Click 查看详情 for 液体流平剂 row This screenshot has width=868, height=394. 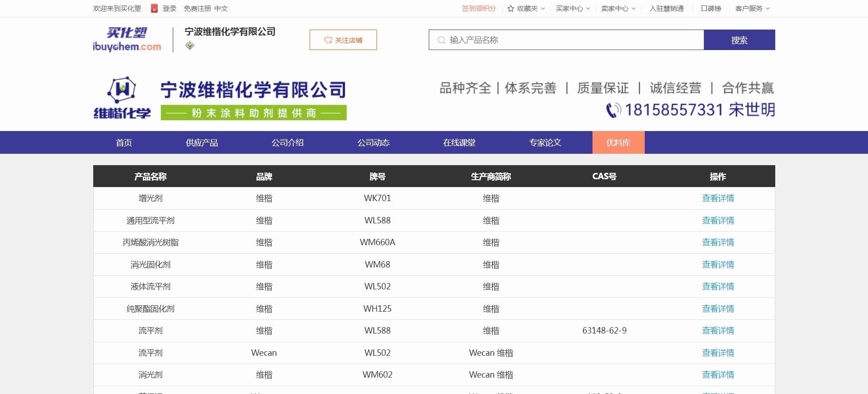[718, 287]
